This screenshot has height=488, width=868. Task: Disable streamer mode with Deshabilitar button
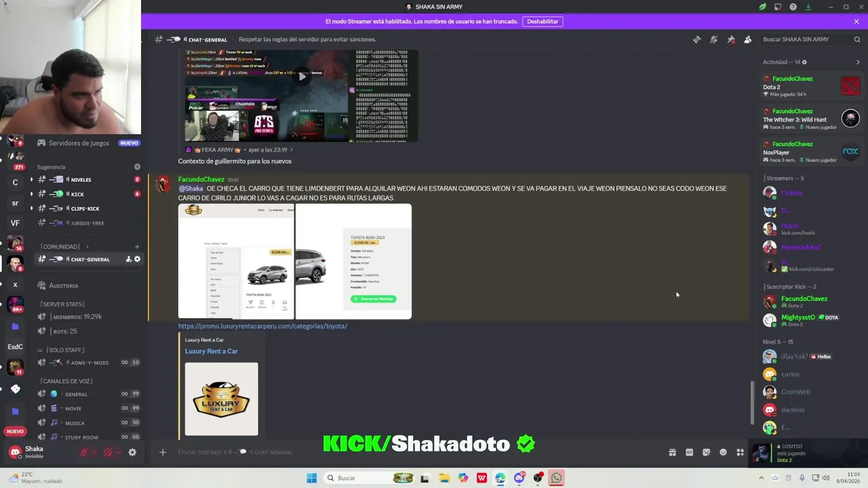542,21
